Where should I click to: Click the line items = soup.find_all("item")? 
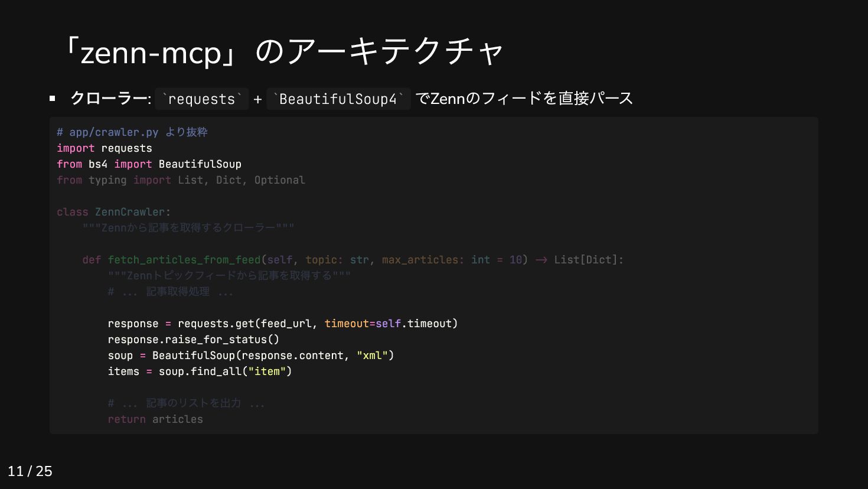coord(200,371)
